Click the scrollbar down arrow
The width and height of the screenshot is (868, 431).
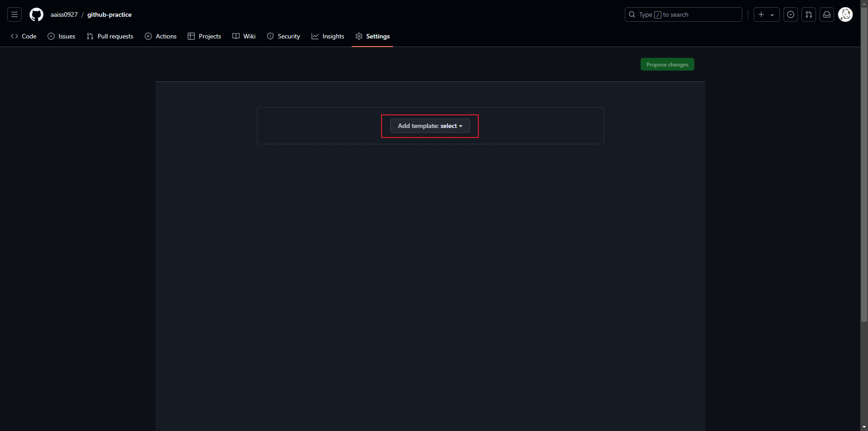click(x=864, y=427)
